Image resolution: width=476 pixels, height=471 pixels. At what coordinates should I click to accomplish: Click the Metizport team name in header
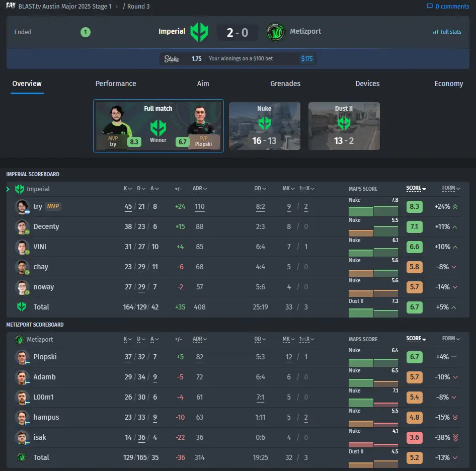pos(305,31)
